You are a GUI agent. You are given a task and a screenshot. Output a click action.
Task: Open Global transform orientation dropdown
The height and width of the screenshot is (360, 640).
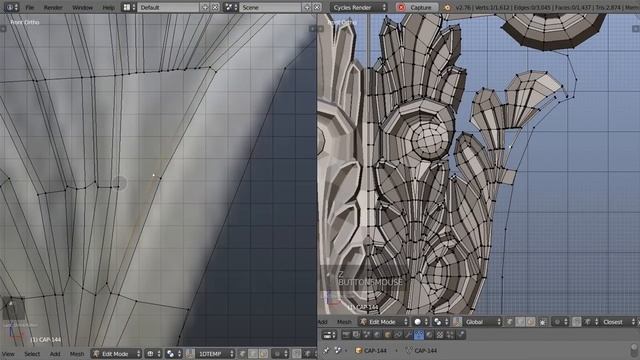coord(482,322)
